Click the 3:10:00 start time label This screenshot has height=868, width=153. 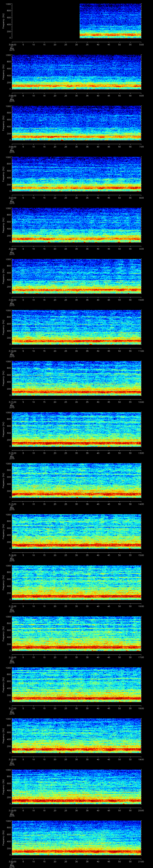[x=12, y=351]
